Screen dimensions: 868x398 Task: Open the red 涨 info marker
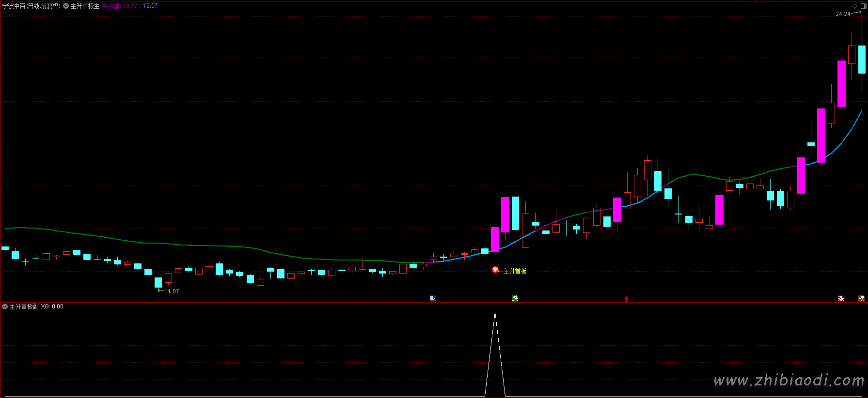(841, 299)
